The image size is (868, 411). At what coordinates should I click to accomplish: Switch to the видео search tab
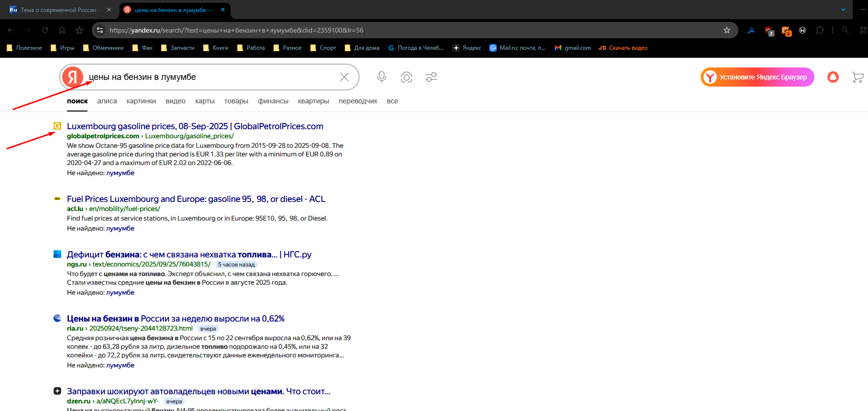point(176,101)
